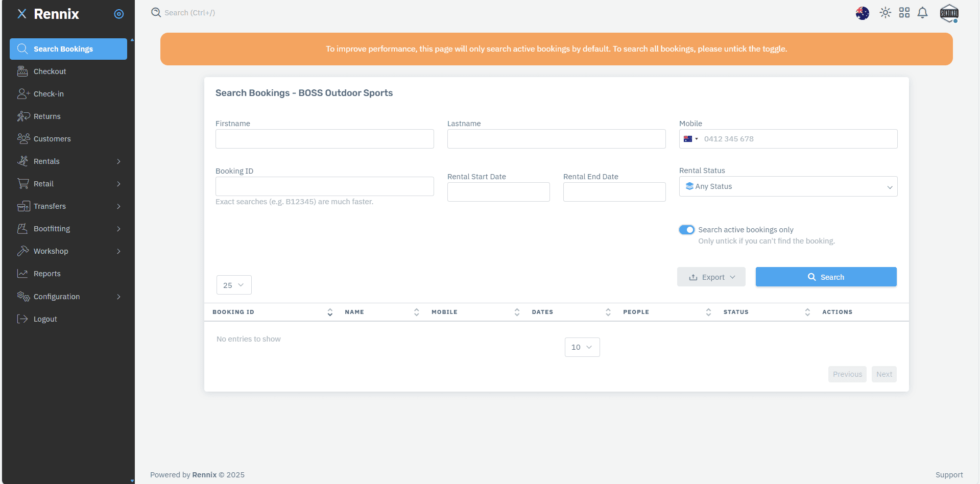Open notifications bell icon
980x484 pixels.
click(923, 13)
